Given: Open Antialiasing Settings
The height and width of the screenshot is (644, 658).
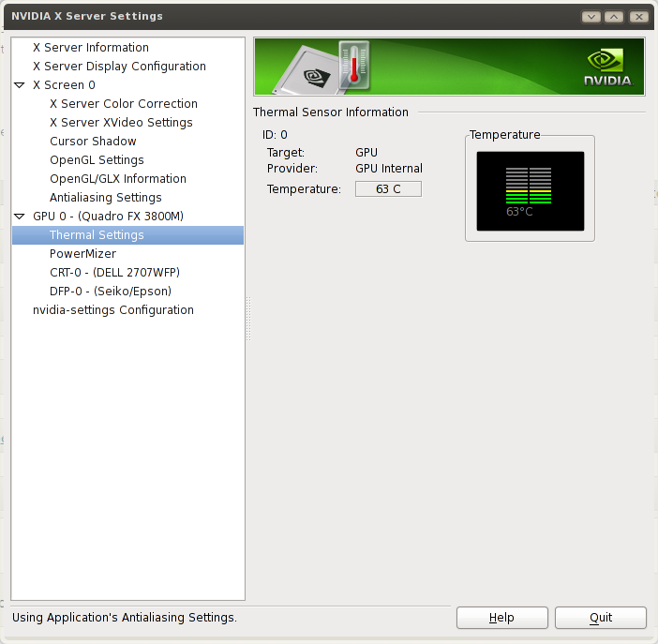Looking at the screenshot, I should (x=105, y=198).
